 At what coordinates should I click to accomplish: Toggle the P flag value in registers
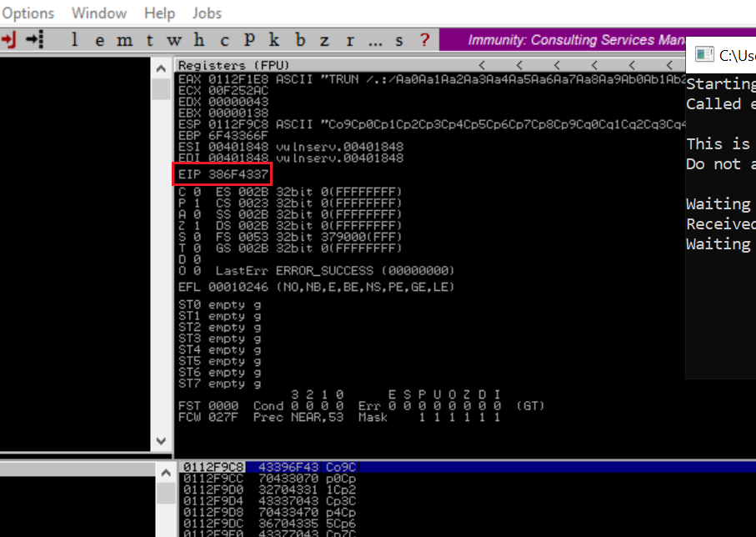pos(196,203)
